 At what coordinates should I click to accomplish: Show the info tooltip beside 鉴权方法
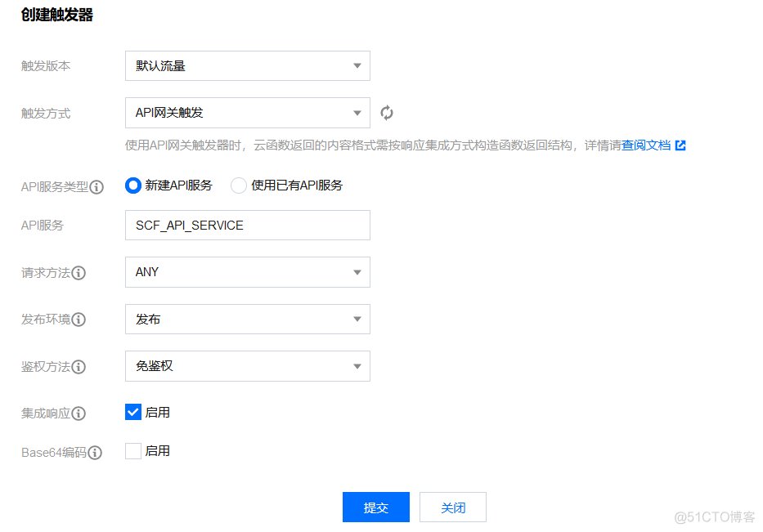pyautogui.click(x=79, y=367)
